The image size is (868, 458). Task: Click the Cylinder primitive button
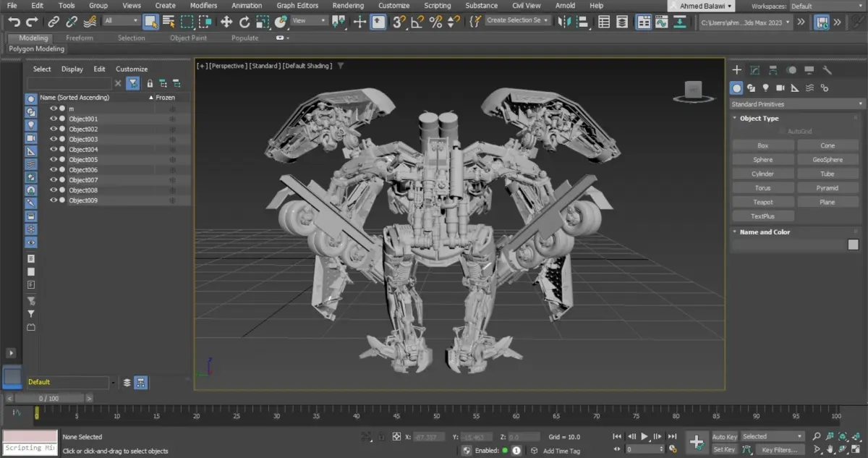762,174
